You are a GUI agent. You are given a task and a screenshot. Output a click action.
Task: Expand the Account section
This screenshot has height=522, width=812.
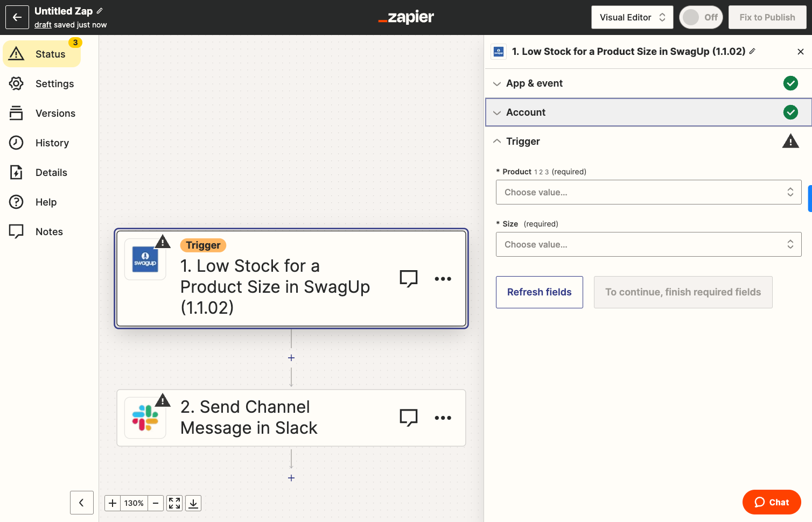[648, 112]
